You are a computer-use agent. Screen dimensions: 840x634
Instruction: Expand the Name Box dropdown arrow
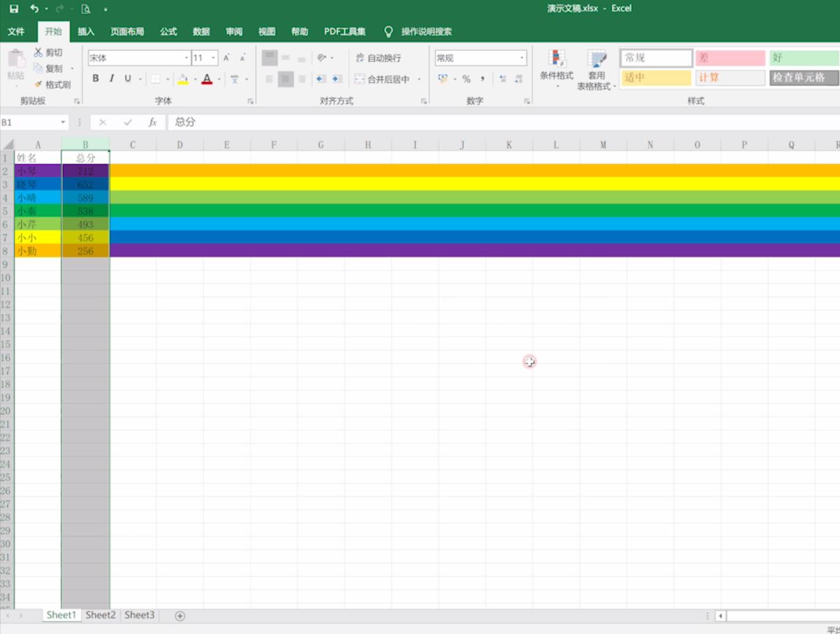63,122
